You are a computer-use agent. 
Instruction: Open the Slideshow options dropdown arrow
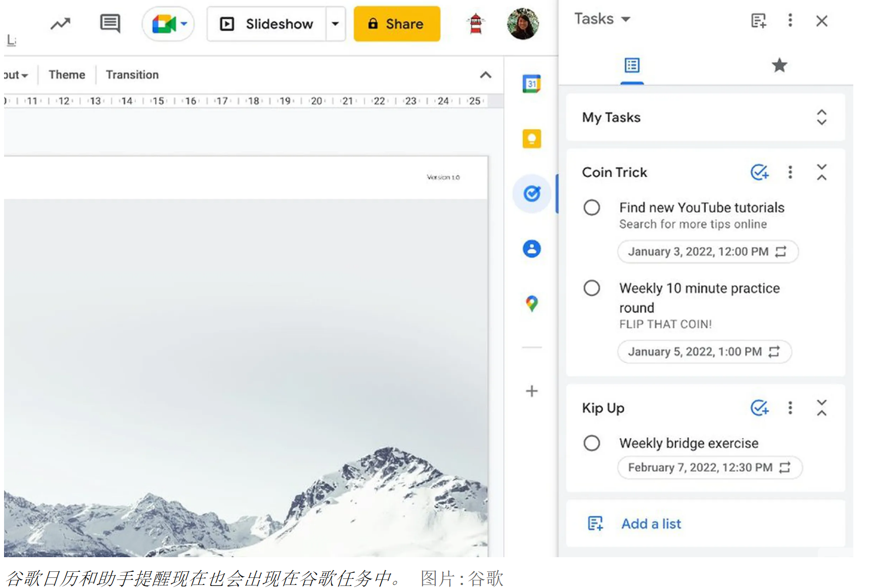(x=335, y=24)
